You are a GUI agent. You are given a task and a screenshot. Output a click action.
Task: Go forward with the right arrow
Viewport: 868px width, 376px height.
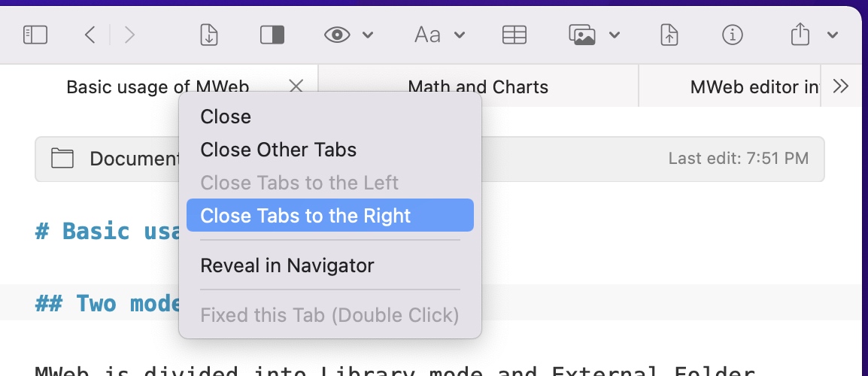tap(129, 35)
